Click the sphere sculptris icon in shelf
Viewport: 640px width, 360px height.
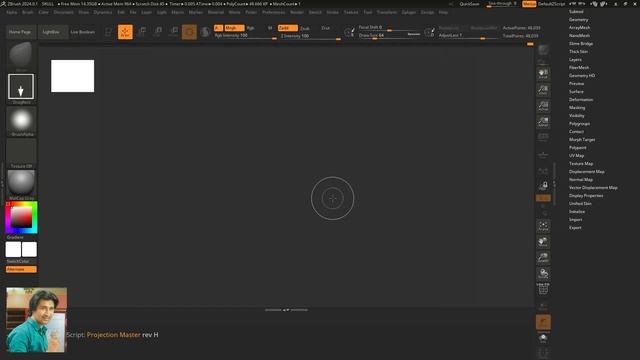click(205, 32)
